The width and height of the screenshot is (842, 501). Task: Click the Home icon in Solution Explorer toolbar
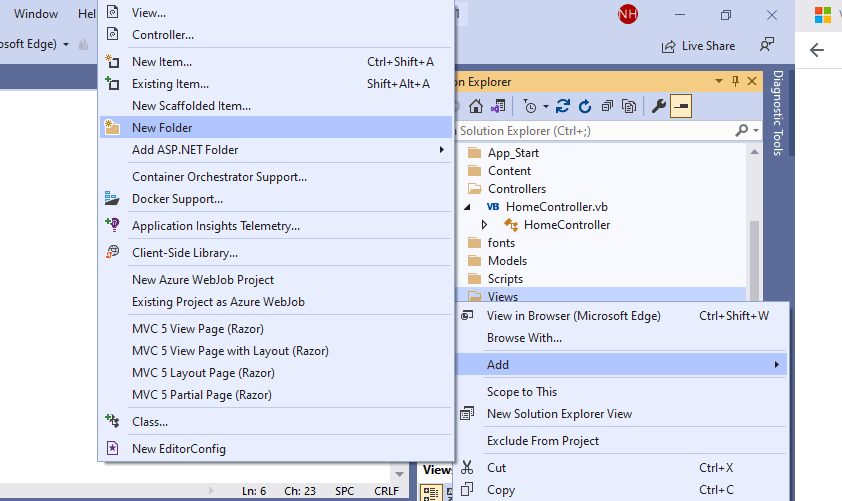pos(475,106)
